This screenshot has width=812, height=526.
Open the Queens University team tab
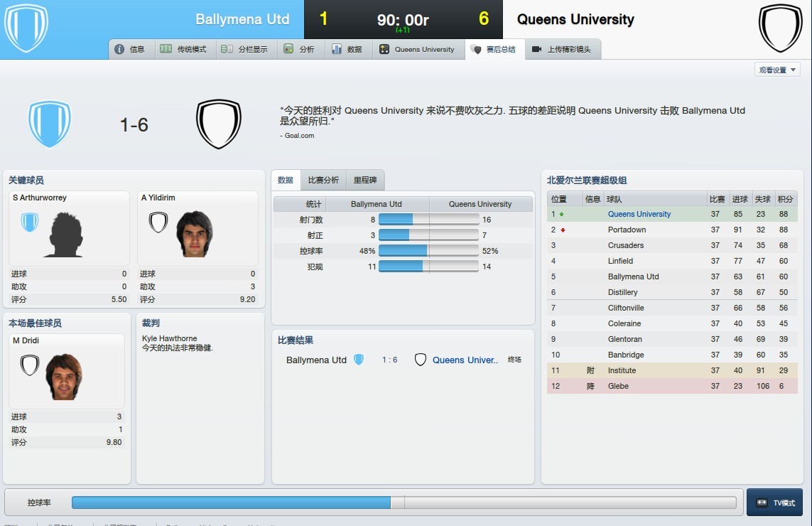[418, 49]
